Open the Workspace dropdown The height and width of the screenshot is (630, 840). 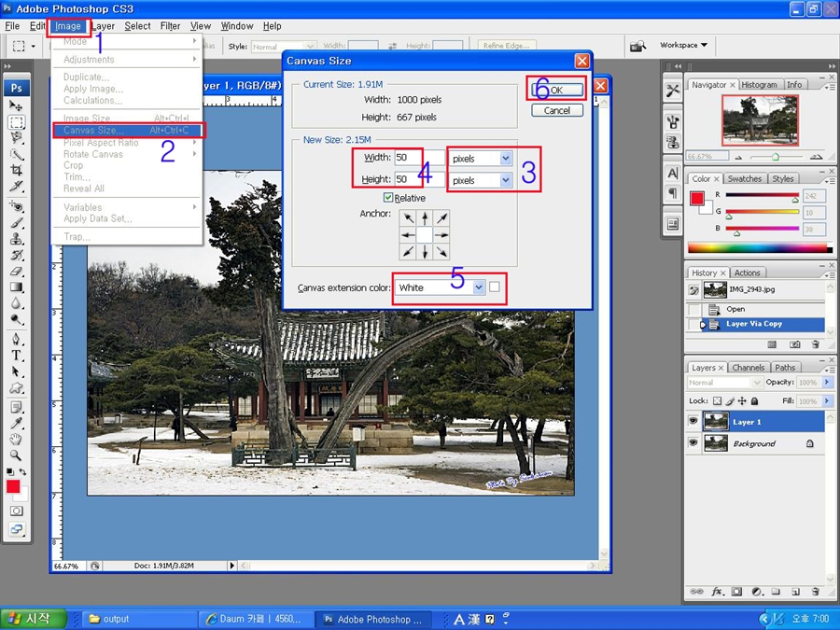tap(683, 45)
